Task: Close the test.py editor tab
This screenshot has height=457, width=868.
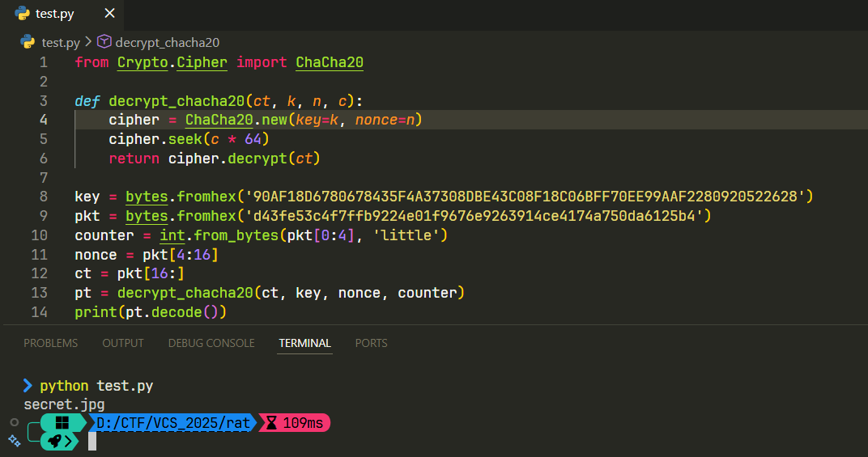Action: (x=109, y=14)
